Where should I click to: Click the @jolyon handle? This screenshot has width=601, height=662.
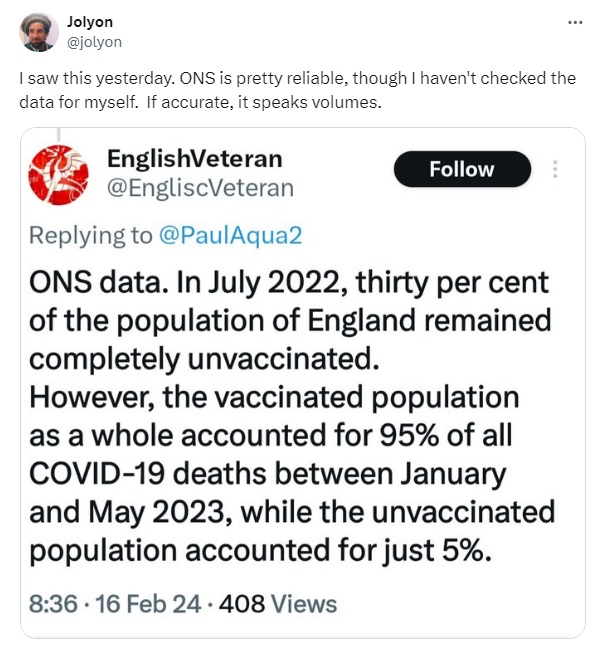coord(94,42)
